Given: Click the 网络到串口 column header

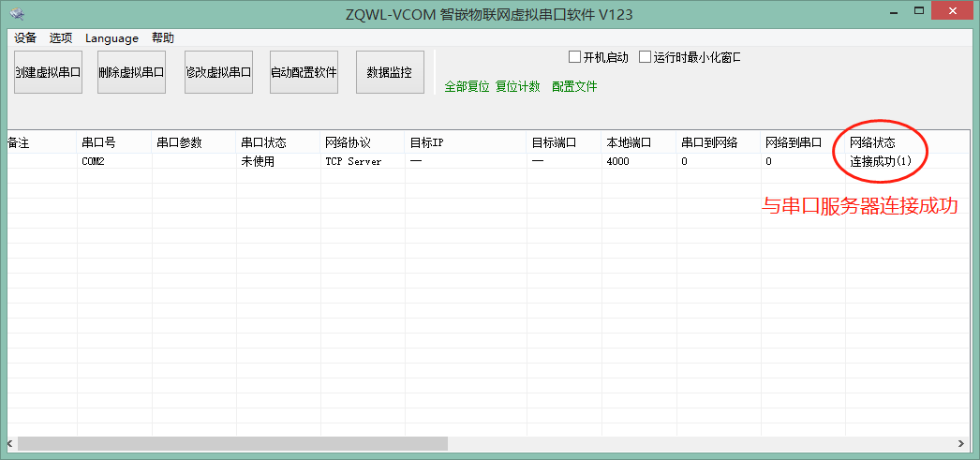Looking at the screenshot, I should tap(803, 143).
